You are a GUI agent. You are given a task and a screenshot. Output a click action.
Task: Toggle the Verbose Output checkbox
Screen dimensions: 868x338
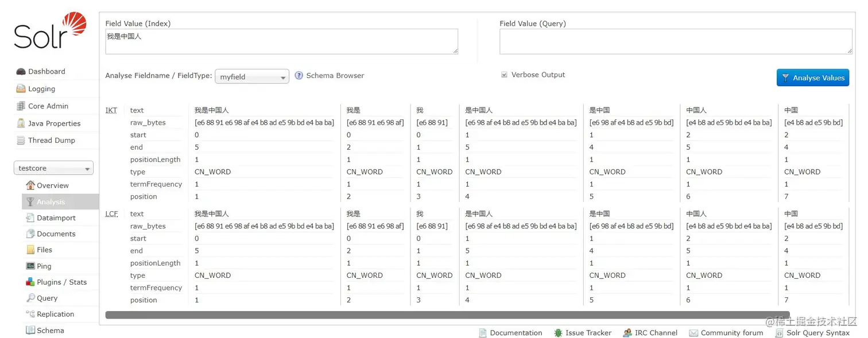pyautogui.click(x=504, y=74)
